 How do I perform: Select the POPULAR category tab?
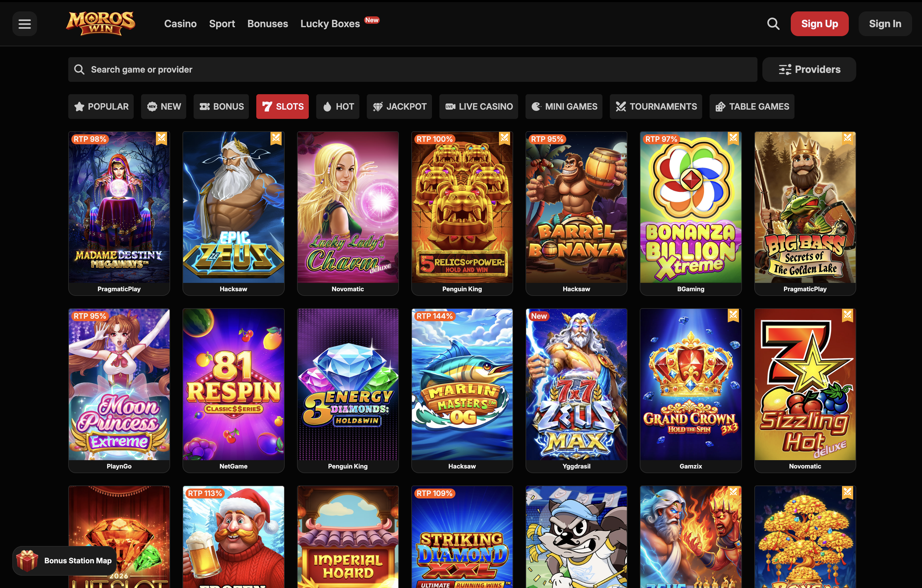[x=101, y=107]
